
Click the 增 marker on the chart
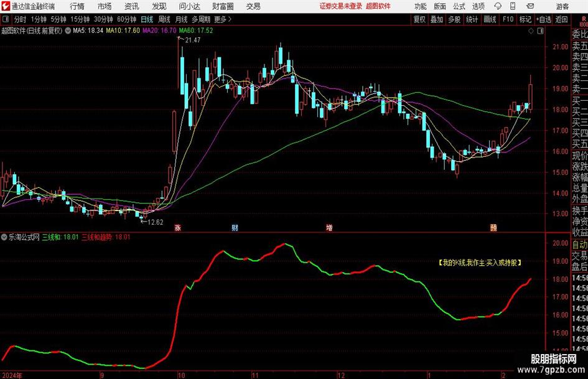pos(329,227)
